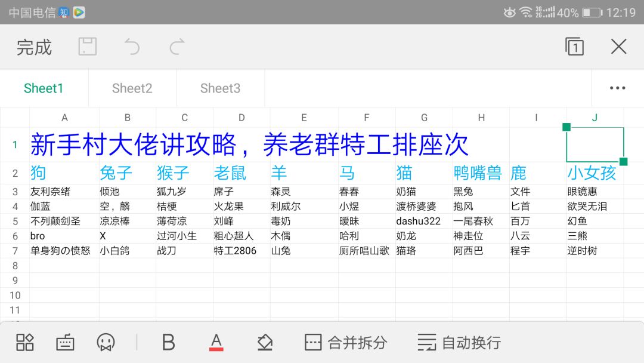
Task: Select the cell containing 火龙果
Action: point(241,207)
